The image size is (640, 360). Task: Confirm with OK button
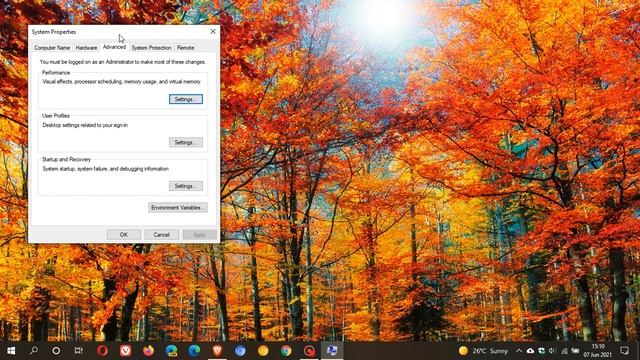coord(124,235)
